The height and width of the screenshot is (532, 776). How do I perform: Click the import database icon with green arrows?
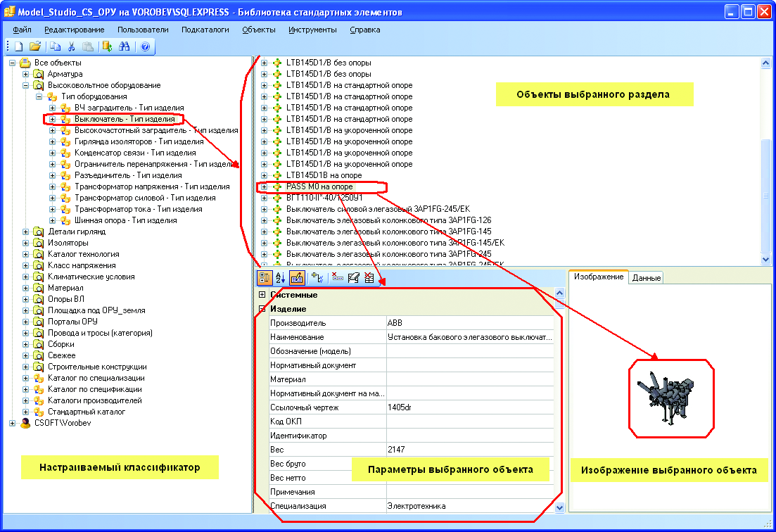(107, 46)
